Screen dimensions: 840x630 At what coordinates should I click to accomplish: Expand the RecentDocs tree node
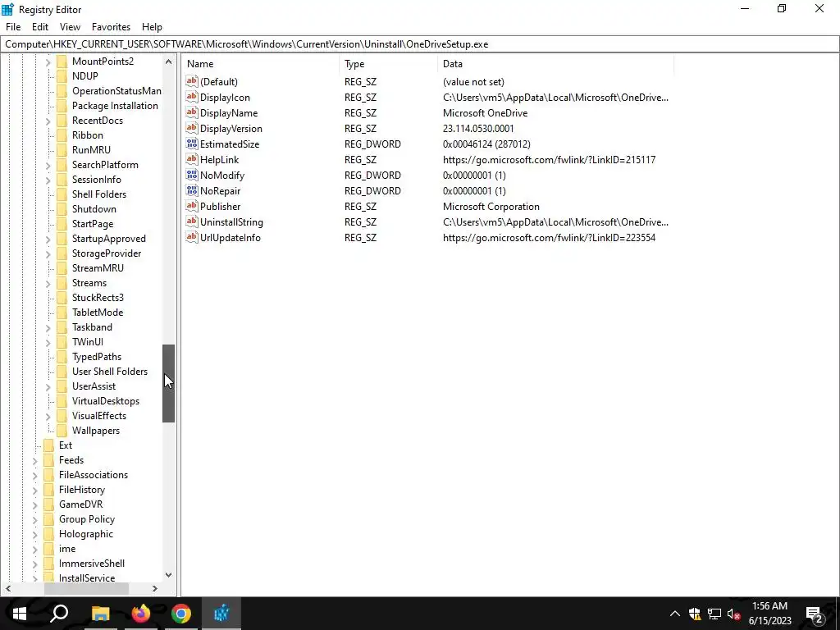point(48,121)
